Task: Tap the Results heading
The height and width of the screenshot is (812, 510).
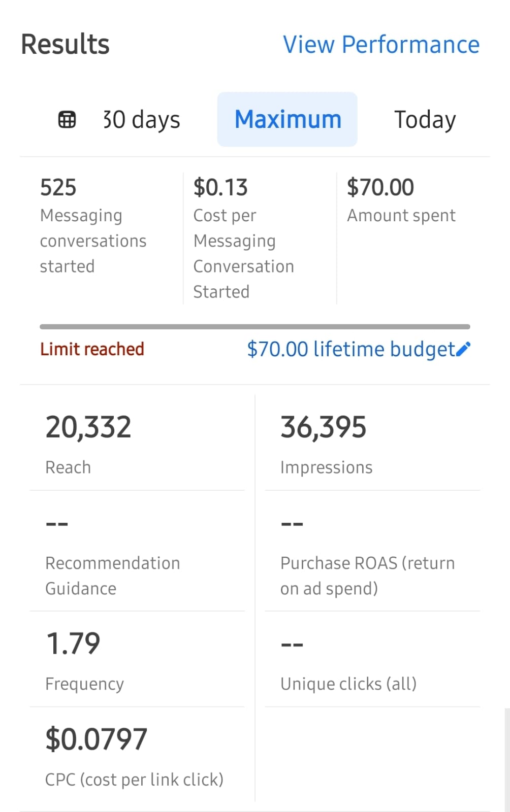Action: coord(65,44)
